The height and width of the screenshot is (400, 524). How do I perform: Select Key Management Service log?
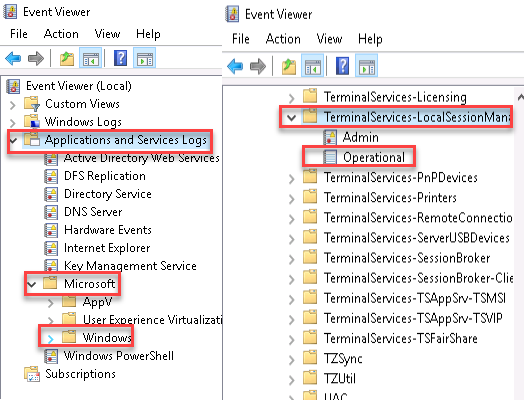tap(130, 266)
